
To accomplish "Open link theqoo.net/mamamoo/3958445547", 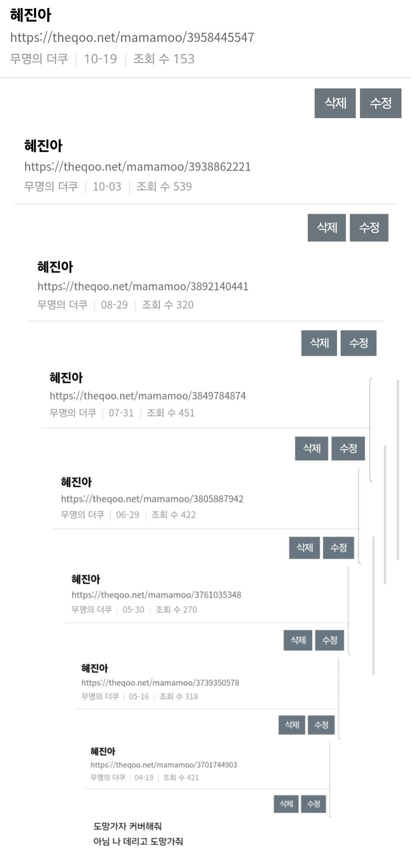I will pos(132,37).
